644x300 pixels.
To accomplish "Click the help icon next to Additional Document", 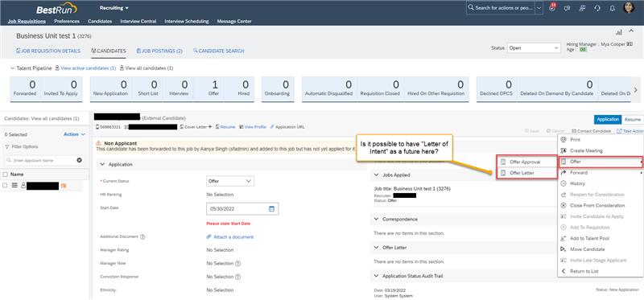I will click(x=142, y=236).
